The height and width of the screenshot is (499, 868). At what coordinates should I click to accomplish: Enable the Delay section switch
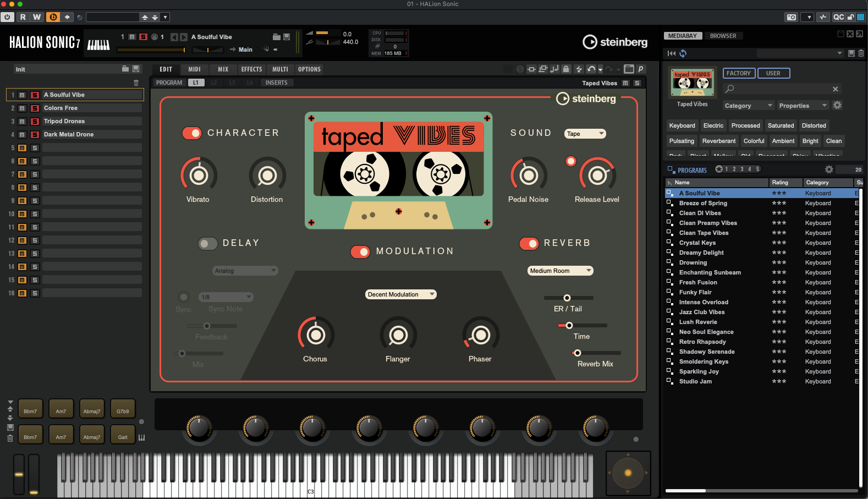(207, 243)
